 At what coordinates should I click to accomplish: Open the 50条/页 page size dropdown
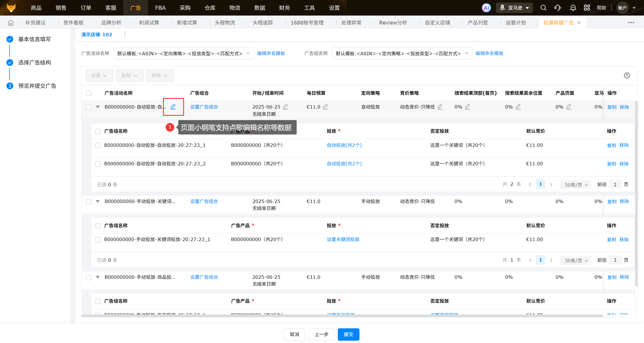(575, 185)
